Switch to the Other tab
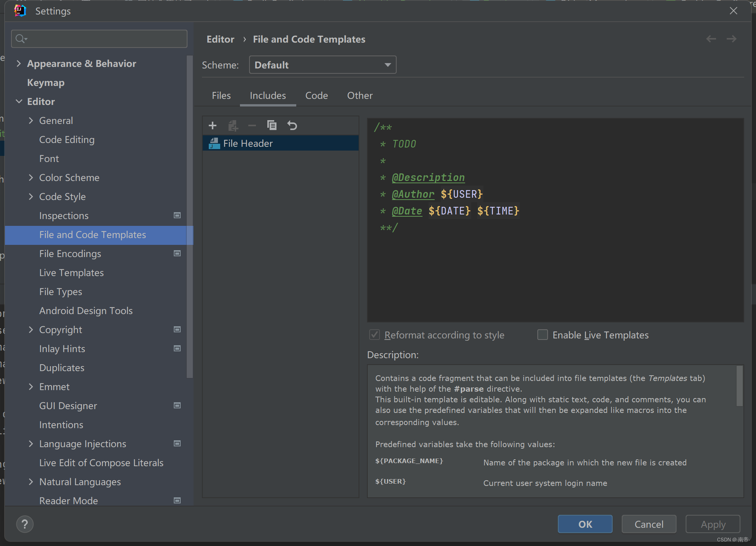 (x=360, y=95)
